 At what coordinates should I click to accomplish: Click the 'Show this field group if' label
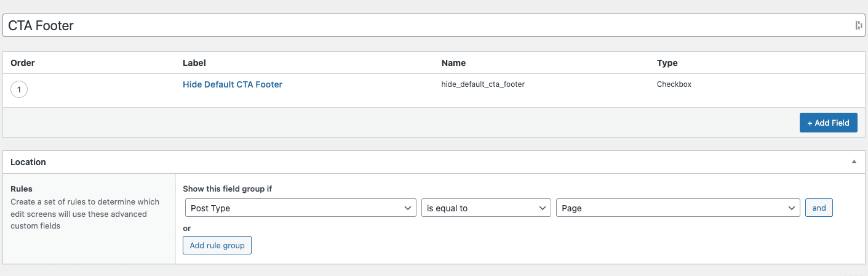227,189
